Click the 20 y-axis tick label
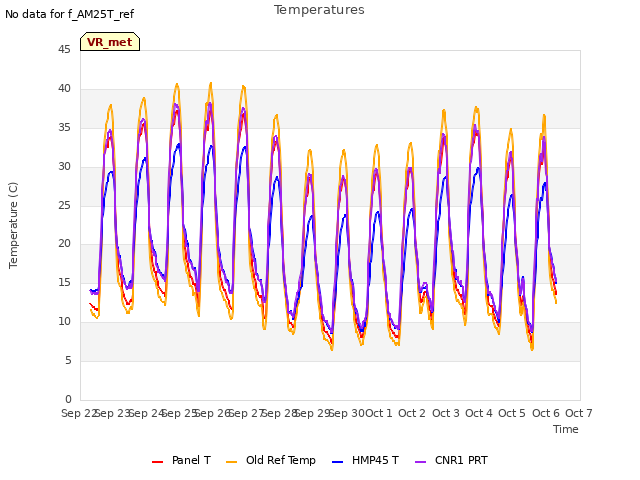 pyautogui.click(x=64, y=244)
